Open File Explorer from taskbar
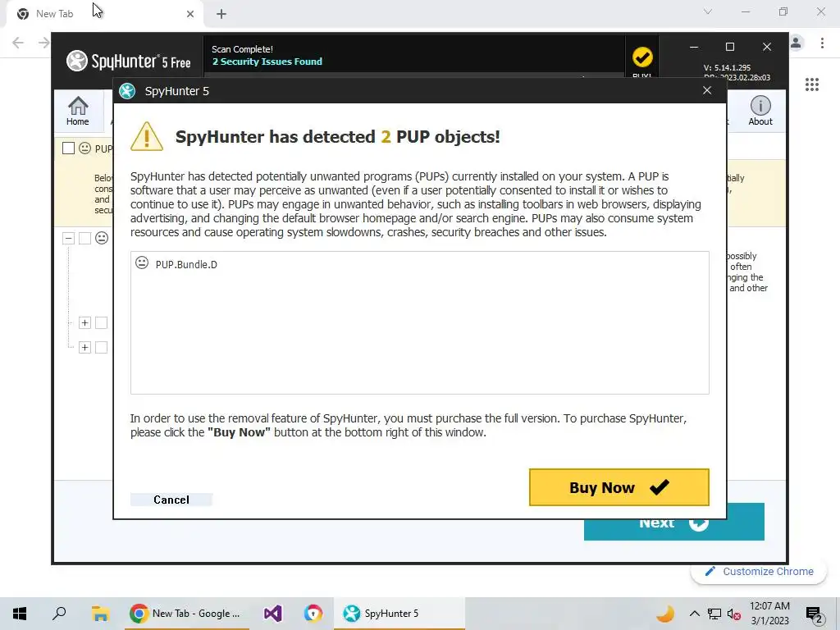Viewport: 840px width, 630px height. (x=100, y=614)
